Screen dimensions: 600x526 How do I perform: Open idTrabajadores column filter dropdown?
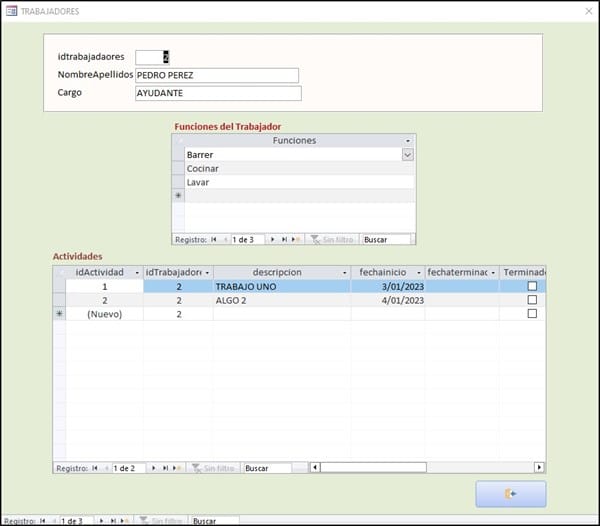click(x=207, y=273)
